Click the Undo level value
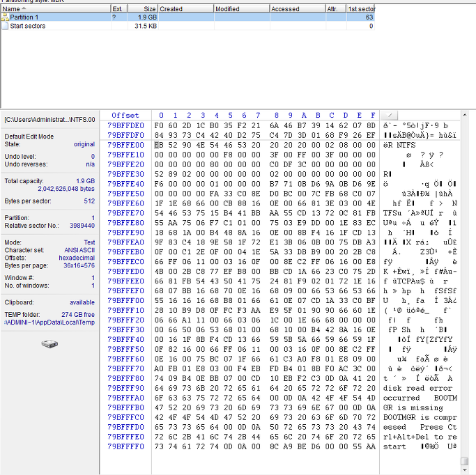This screenshot has height=475, width=476. coord(93,157)
